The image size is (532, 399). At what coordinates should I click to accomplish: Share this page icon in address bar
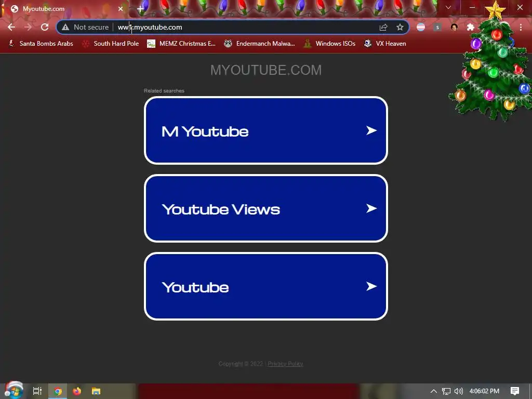click(383, 27)
